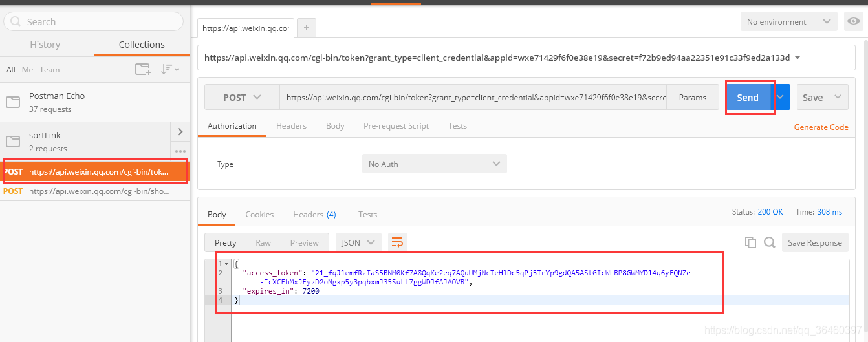Filter collections by Team
868x342 pixels.
49,69
